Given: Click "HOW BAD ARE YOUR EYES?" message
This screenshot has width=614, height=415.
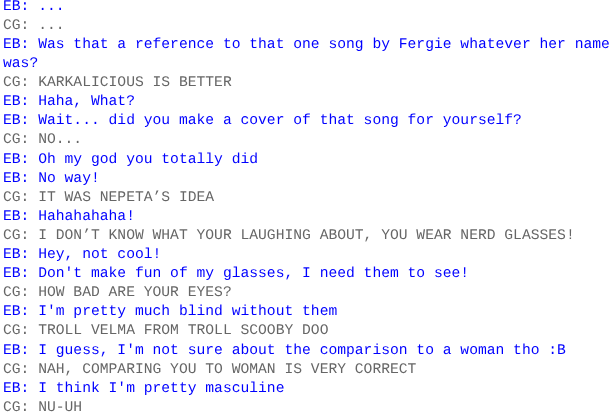Looking at the screenshot, I should 117,291.
